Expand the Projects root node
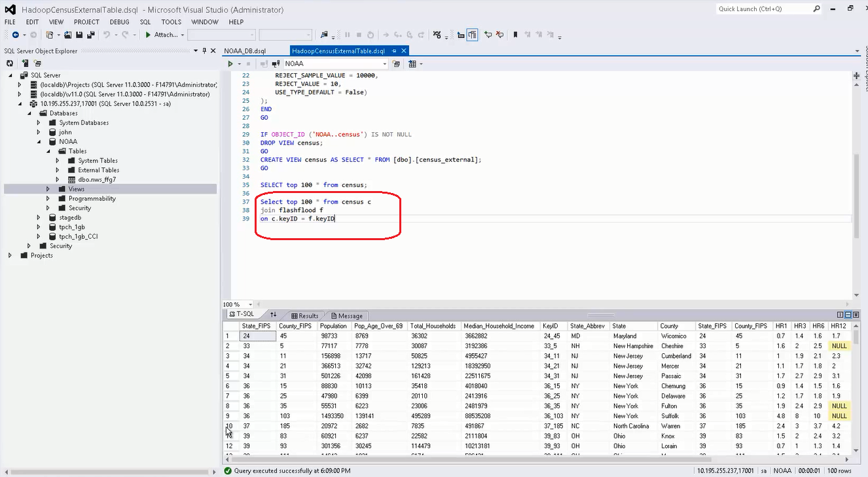 (10, 255)
